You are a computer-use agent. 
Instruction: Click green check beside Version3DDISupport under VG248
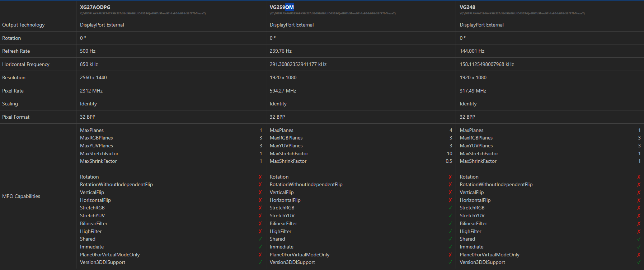tap(639, 262)
